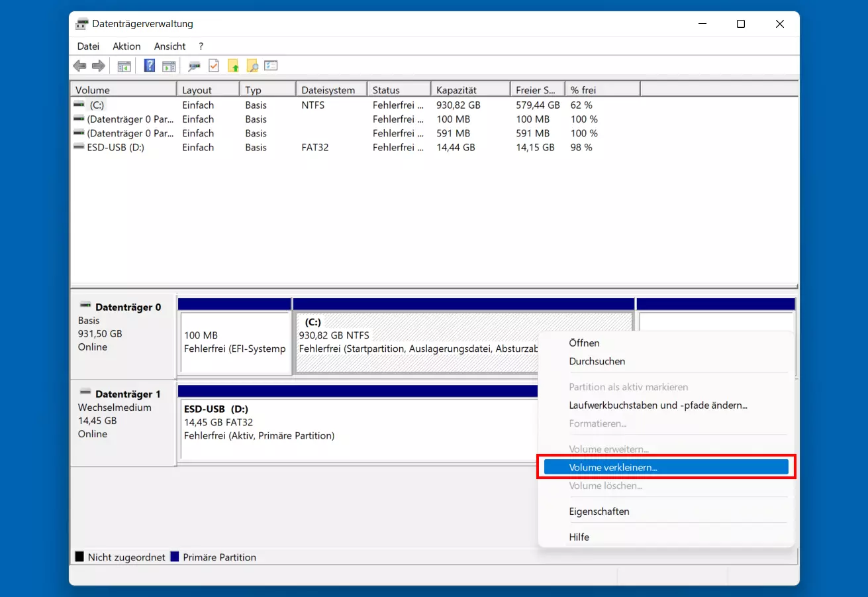Click the disk icon beside Datenträger 1
The image size is (868, 597).
[x=85, y=392]
